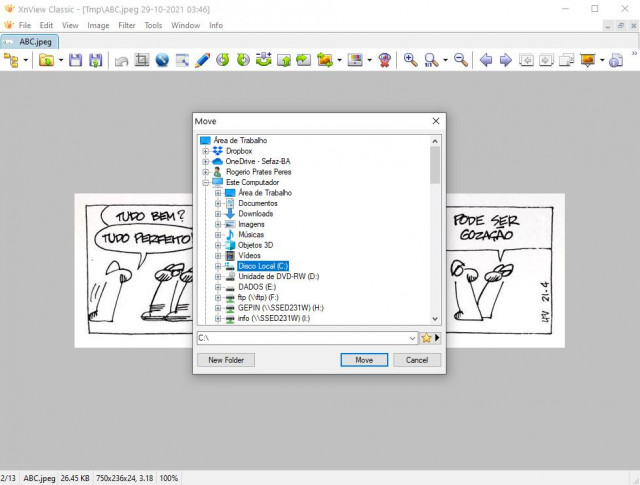
Task: Click the black arrow next to favorites star
Action: [437, 338]
